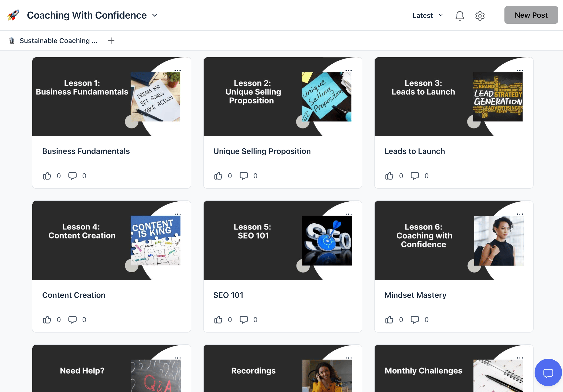
Task: Open the Monthly Challenges card cover
Action: coord(454,369)
